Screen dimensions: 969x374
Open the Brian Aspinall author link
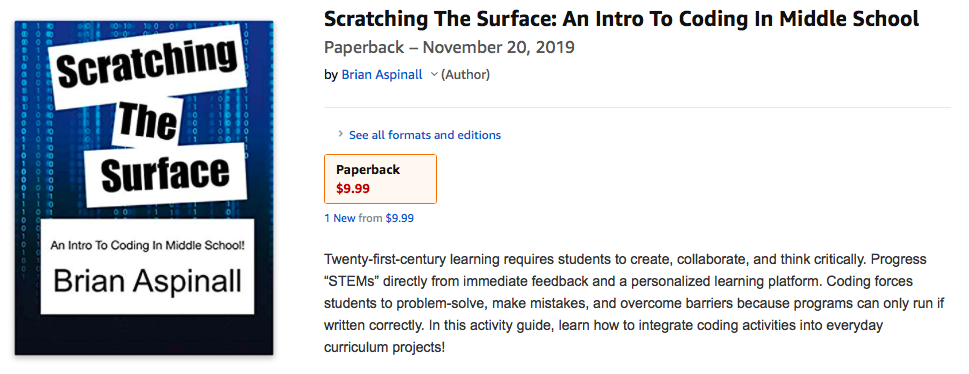(382, 75)
